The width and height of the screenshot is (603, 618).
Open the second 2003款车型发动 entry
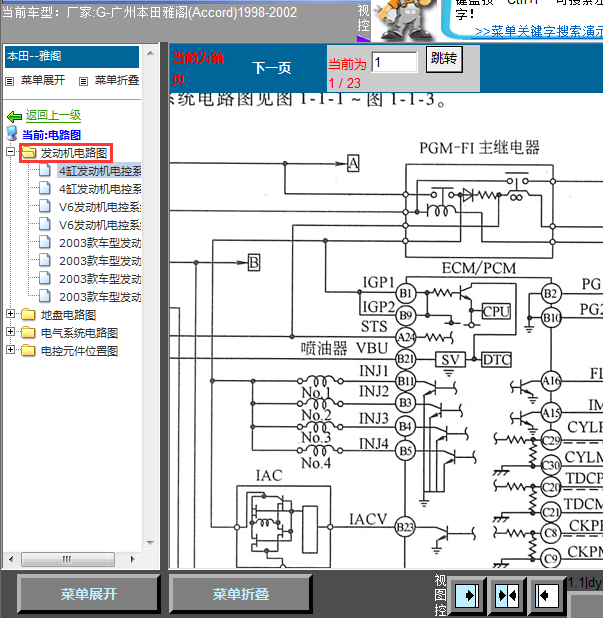100,261
